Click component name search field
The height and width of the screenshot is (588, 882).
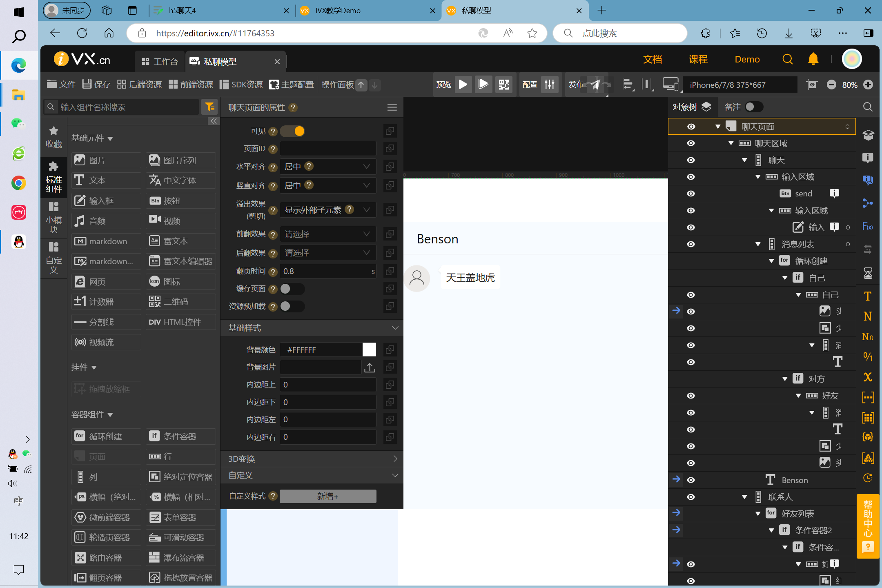(122, 107)
